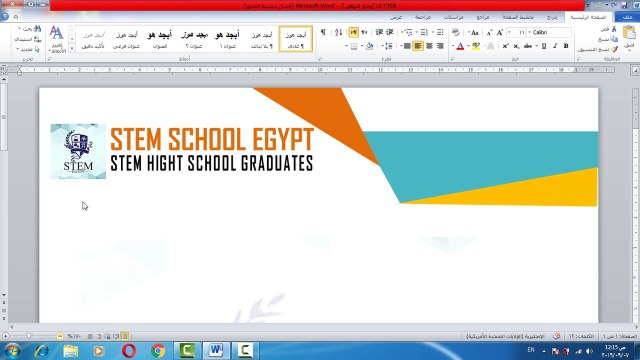
Task: Click the zoom slider handle
Action: coord(29,336)
